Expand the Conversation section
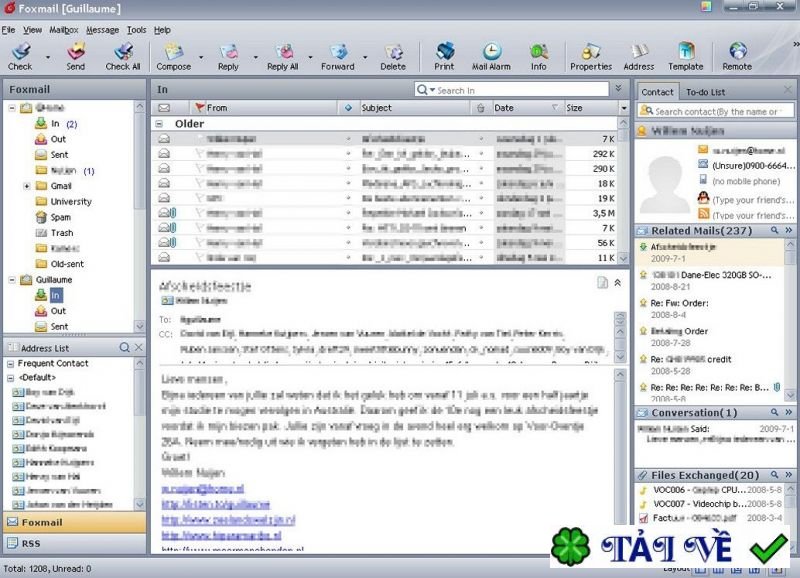 click(x=788, y=412)
